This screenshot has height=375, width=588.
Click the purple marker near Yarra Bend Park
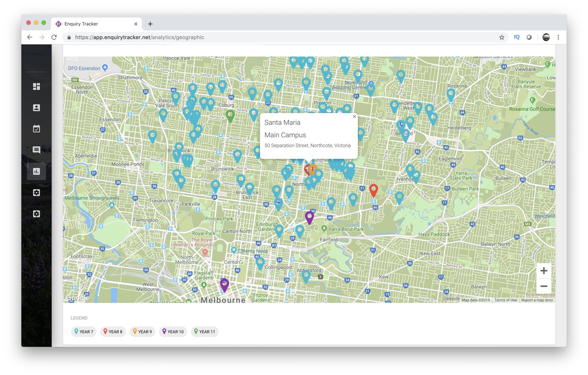[310, 217]
